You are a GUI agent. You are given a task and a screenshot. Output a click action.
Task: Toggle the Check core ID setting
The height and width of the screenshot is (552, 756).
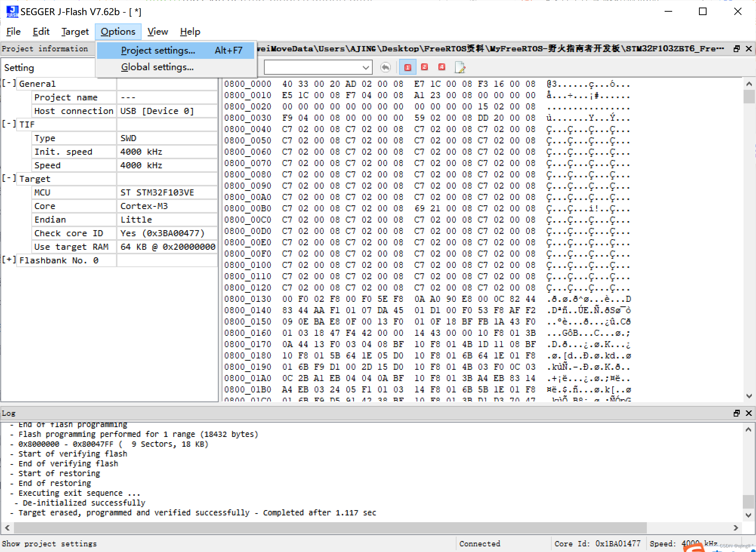[162, 233]
